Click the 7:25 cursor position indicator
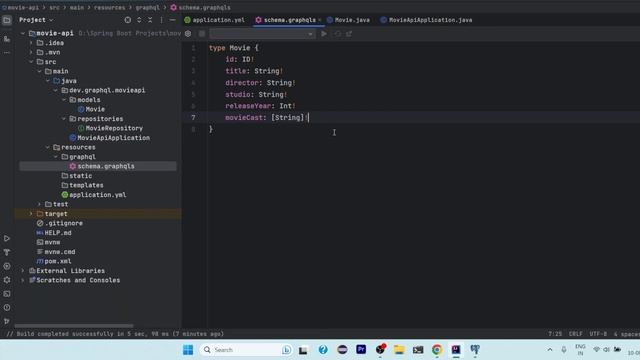 555,334
